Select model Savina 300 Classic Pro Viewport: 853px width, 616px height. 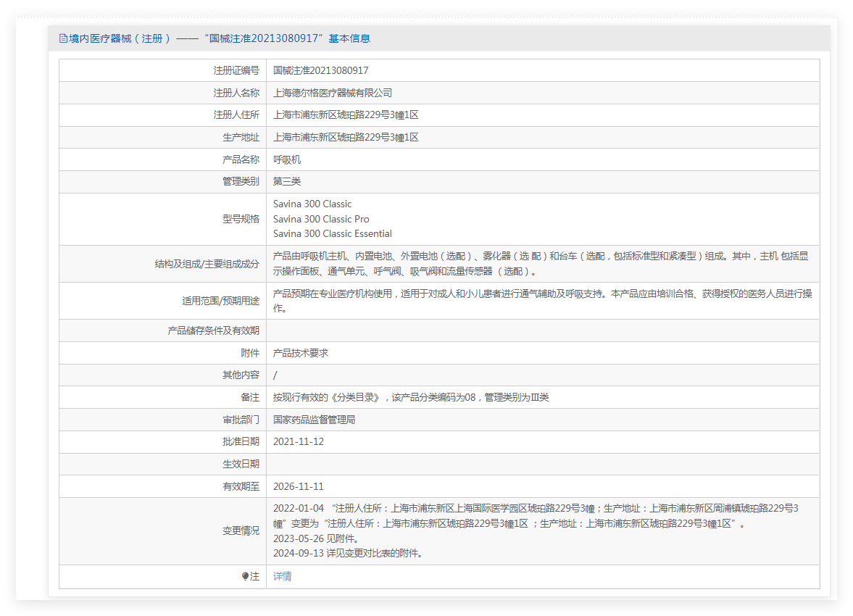pyautogui.click(x=321, y=219)
